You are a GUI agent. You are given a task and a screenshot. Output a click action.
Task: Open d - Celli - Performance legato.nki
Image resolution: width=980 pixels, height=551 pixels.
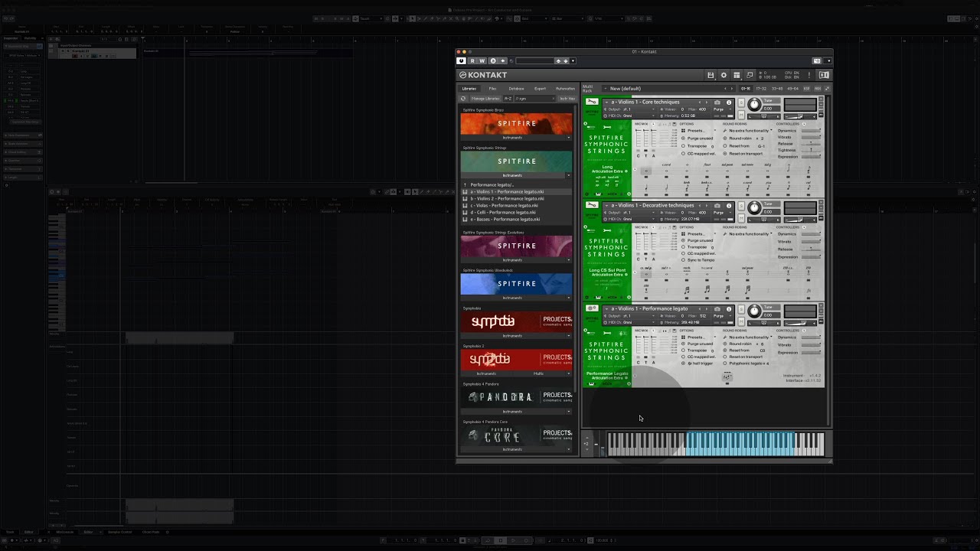click(x=516, y=213)
